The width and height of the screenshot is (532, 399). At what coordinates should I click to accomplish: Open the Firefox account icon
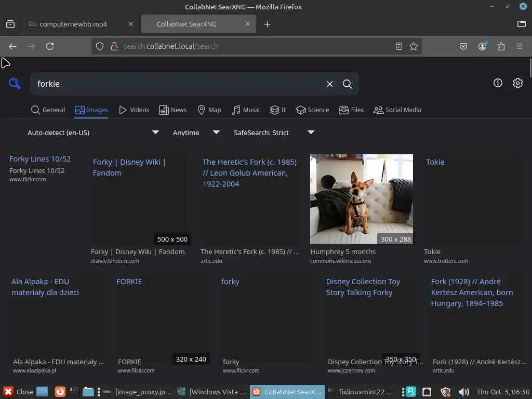click(482, 46)
